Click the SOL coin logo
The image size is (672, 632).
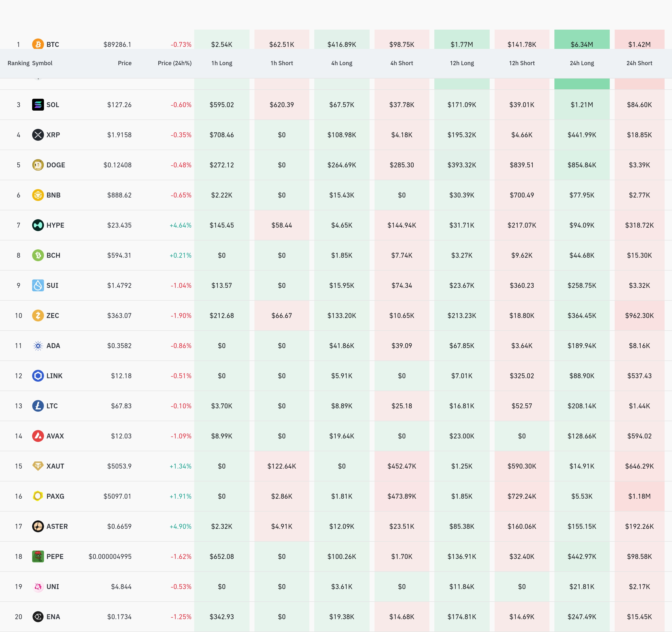38,105
